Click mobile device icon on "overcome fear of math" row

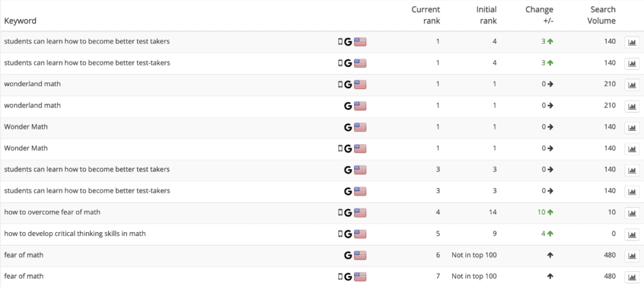pyautogui.click(x=341, y=213)
